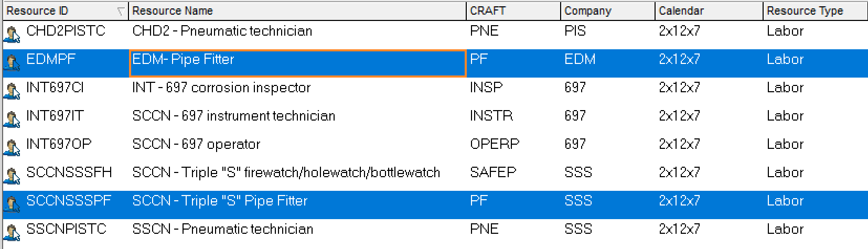Sort by the Resource Name column header
868x249 pixels.
point(297,11)
